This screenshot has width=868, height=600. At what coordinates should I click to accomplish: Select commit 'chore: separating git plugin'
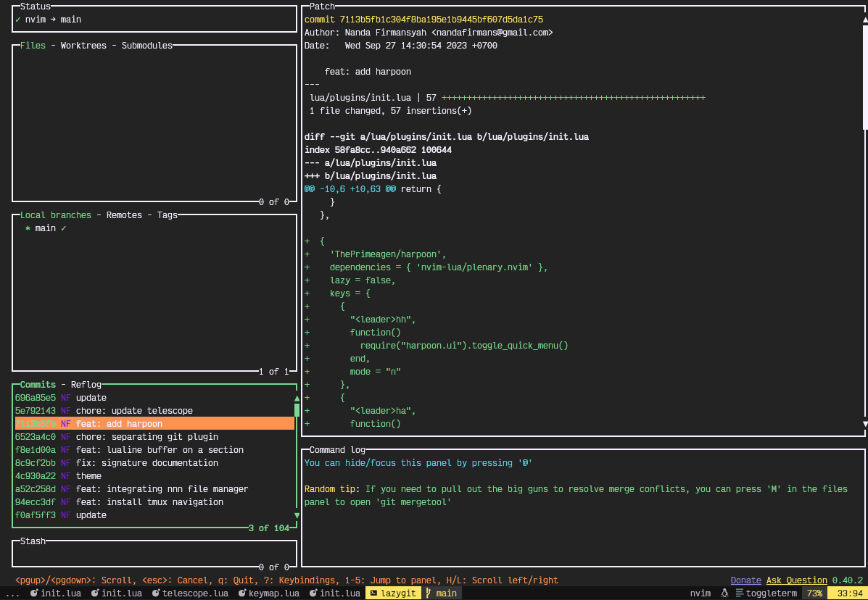coord(155,437)
